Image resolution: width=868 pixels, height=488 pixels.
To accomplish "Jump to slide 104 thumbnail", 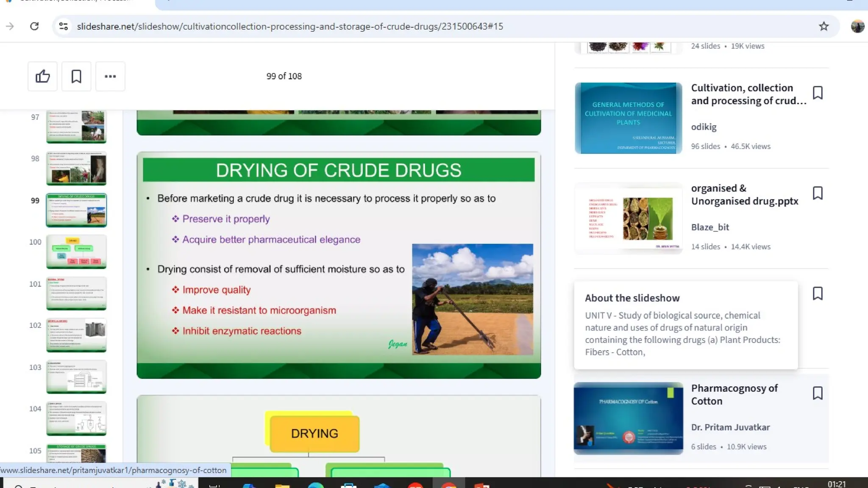I will pyautogui.click(x=76, y=419).
